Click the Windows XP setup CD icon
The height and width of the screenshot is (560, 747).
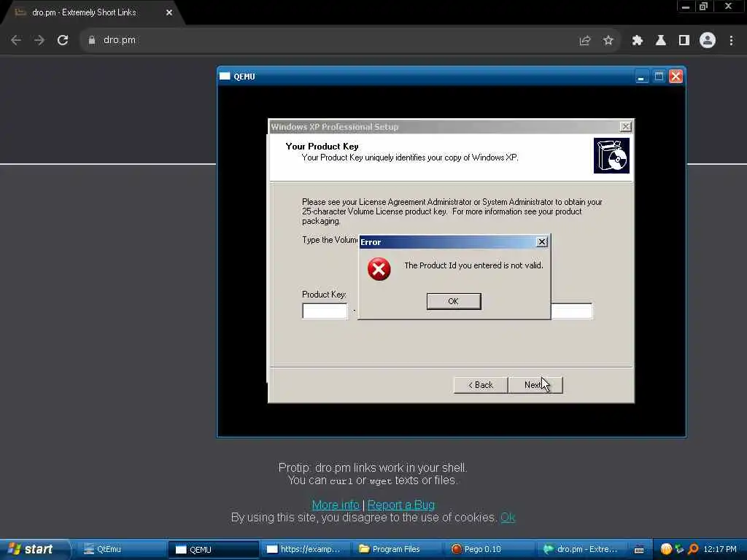611,156
